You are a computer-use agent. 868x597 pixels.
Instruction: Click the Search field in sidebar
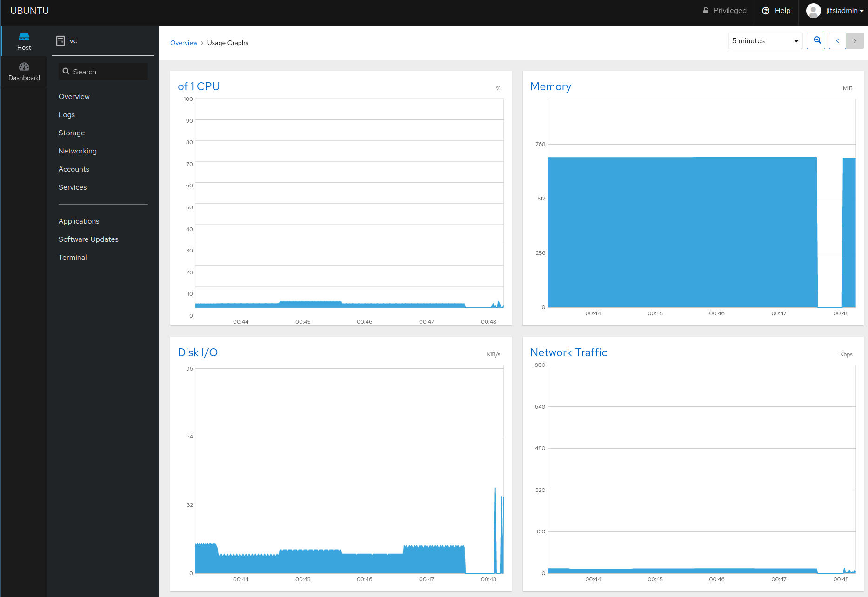coord(103,72)
